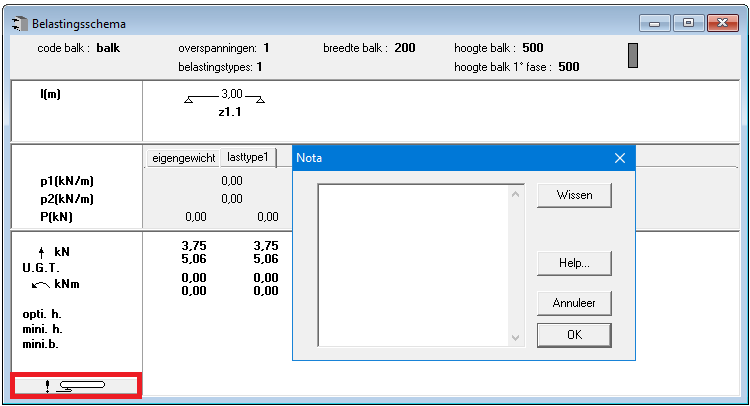Select the lasttype1 tab
Screen dimensions: 750x406
tap(248, 157)
